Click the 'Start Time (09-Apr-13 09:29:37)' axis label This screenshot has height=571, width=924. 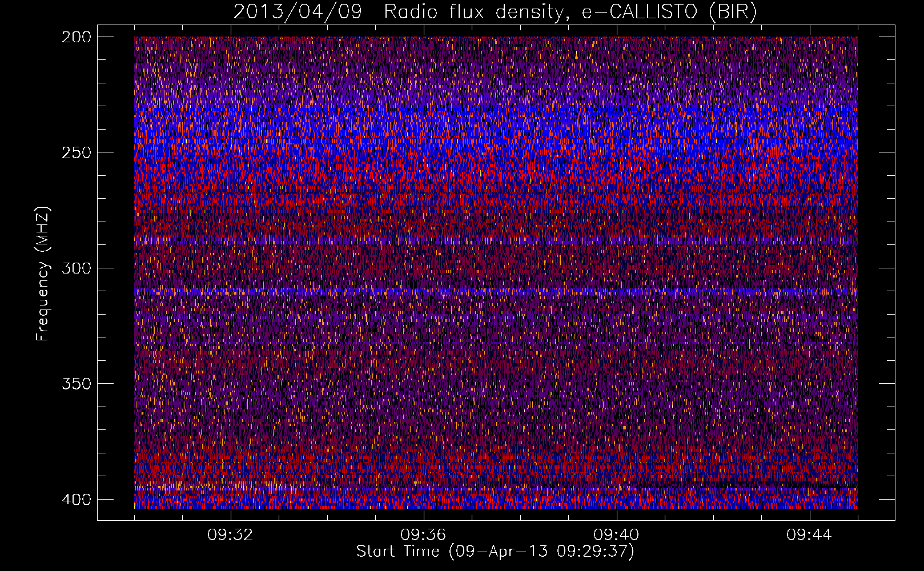[495, 552]
